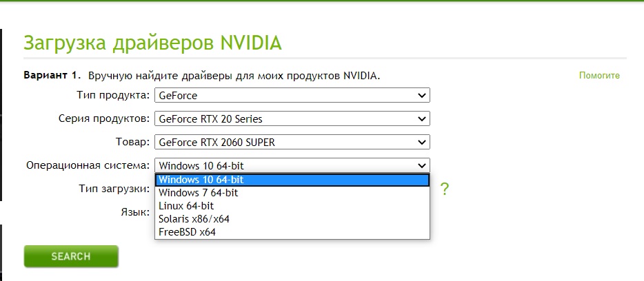Click the Серия продуктов label

point(104,118)
